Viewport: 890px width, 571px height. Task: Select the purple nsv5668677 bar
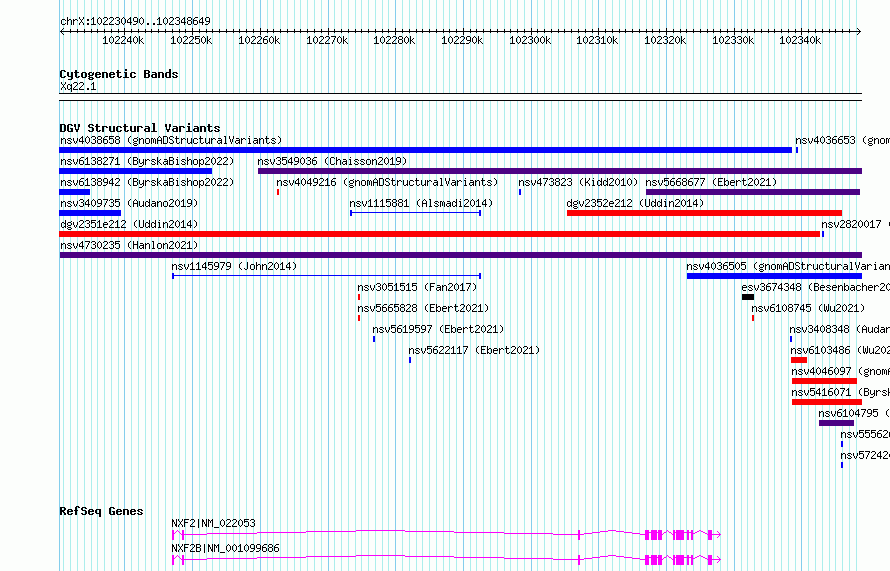[753, 192]
